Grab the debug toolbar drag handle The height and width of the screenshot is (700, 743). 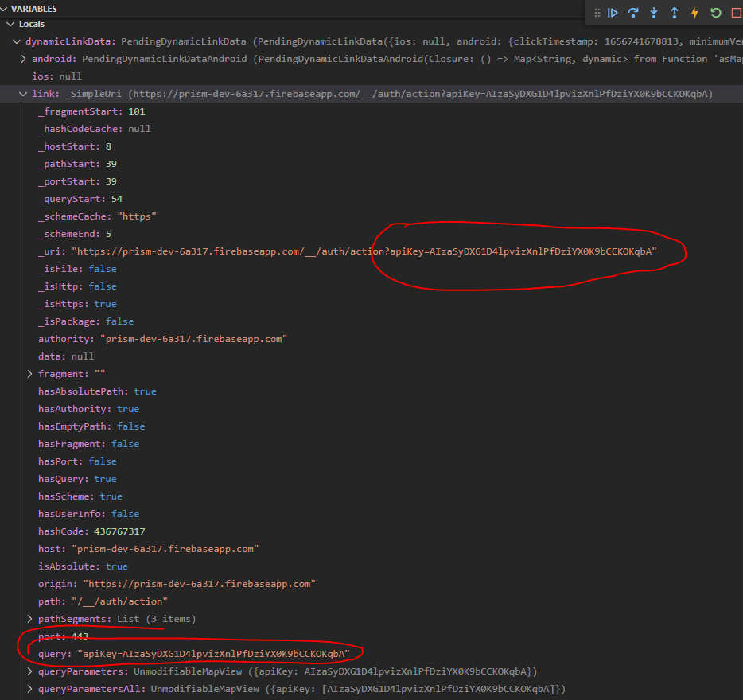597,13
